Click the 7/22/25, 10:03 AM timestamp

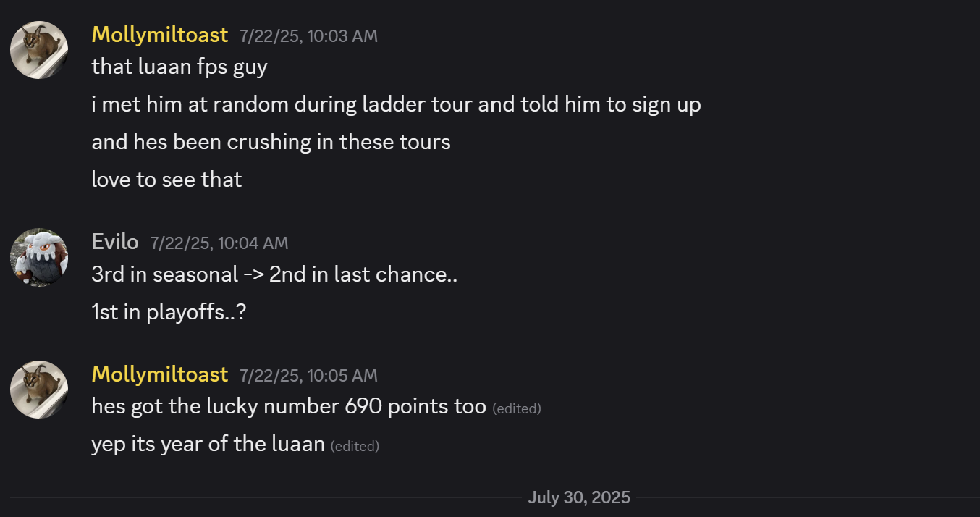[308, 35]
